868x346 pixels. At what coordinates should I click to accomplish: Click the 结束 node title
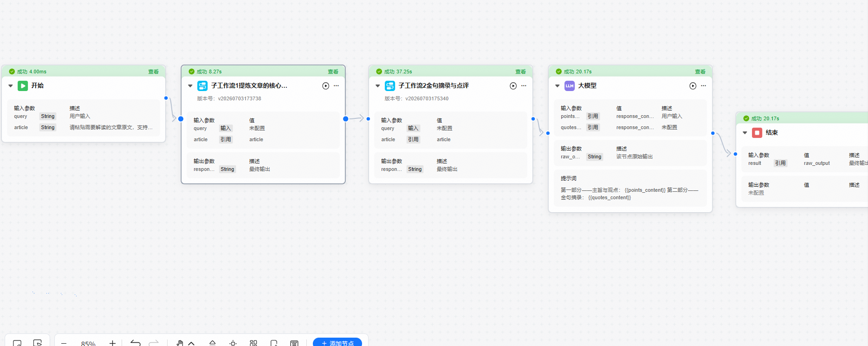[772, 132]
